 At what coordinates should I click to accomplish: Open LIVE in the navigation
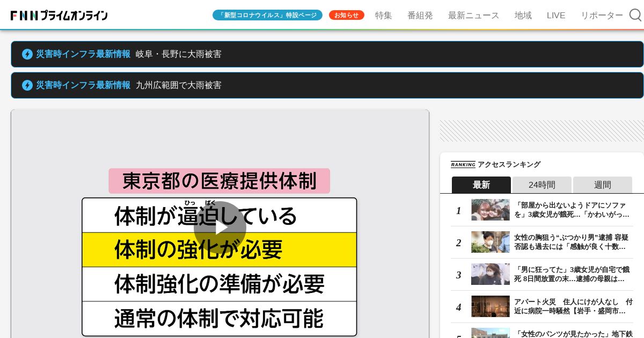pyautogui.click(x=556, y=16)
